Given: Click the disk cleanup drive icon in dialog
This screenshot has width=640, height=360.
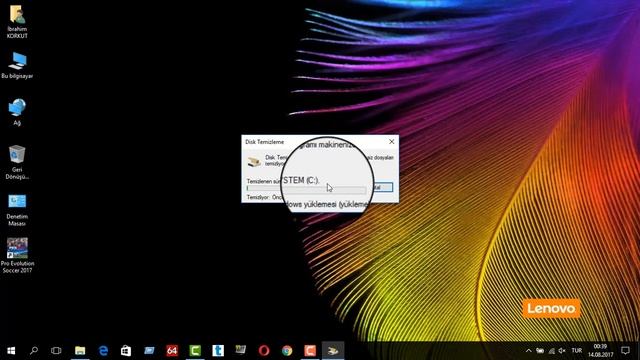Looking at the screenshot, I should pos(254,162).
